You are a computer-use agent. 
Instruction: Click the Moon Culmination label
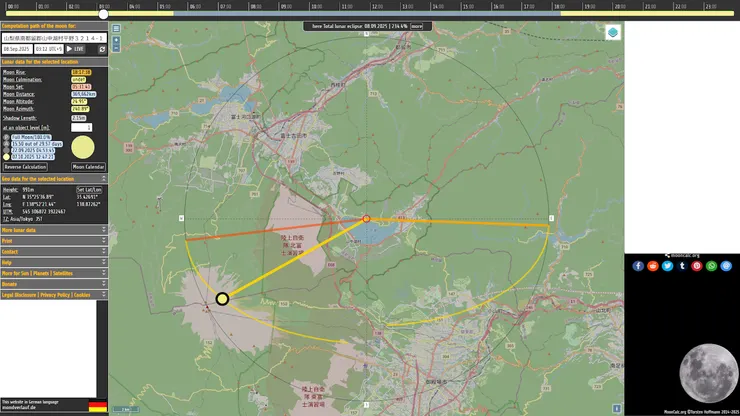(x=22, y=79)
